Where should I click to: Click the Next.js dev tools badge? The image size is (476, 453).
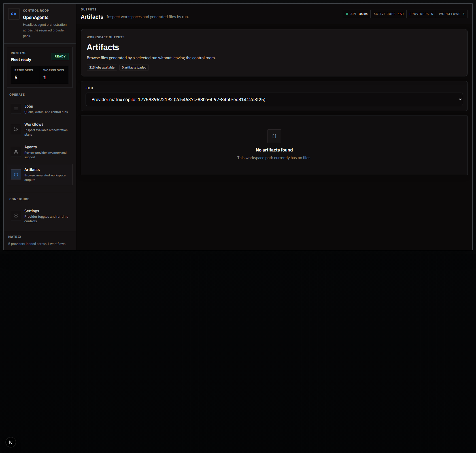11,442
